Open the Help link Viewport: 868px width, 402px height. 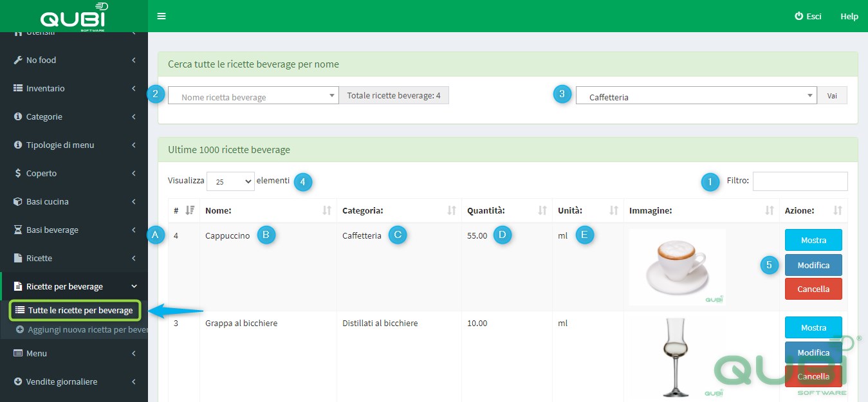pos(849,16)
